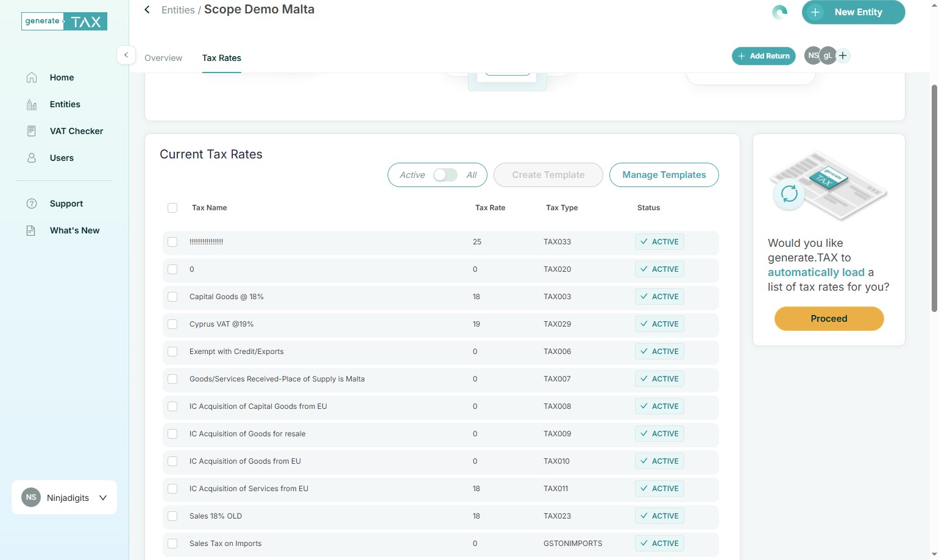Open Support in the sidebar

point(66,204)
